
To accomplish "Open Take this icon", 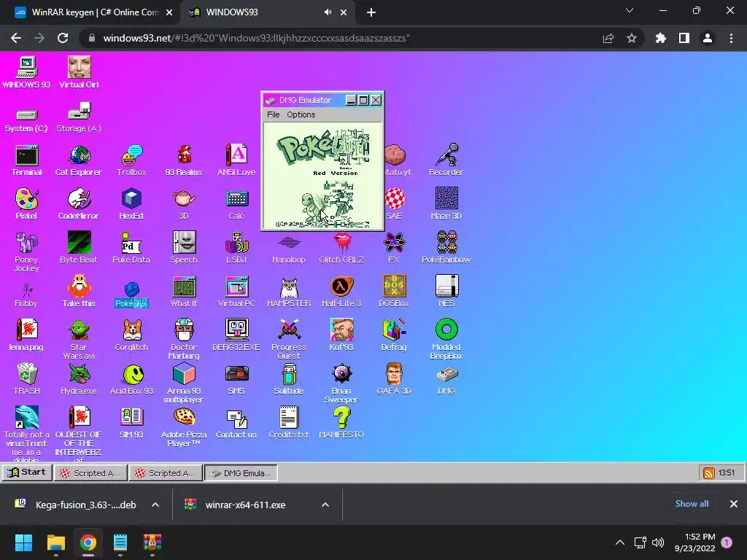I will [79, 292].
